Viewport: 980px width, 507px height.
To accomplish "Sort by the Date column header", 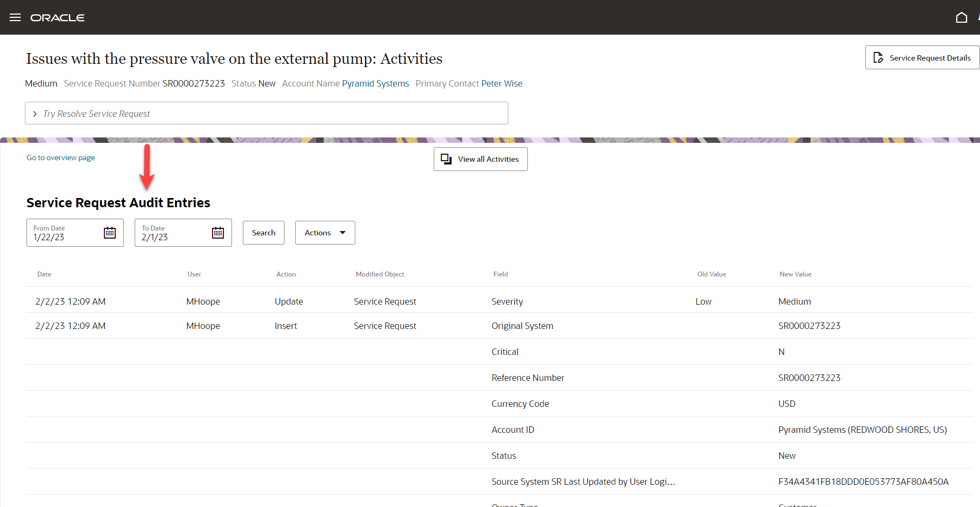I will point(44,274).
